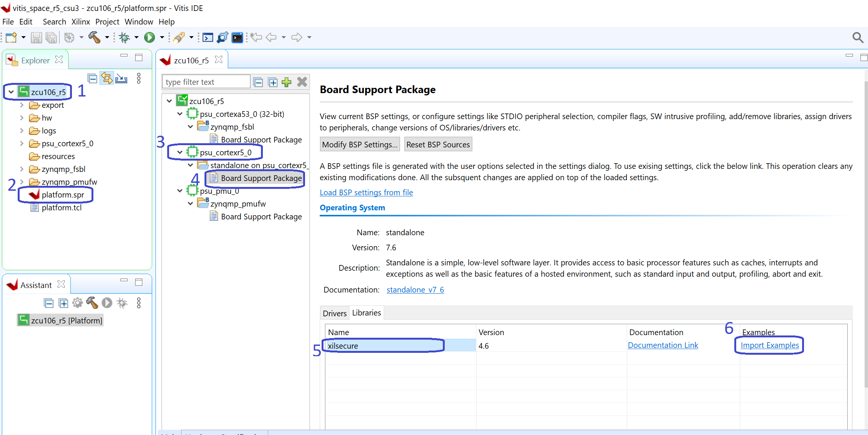Click the Save toolbar icon
The image size is (868, 435).
37,37
